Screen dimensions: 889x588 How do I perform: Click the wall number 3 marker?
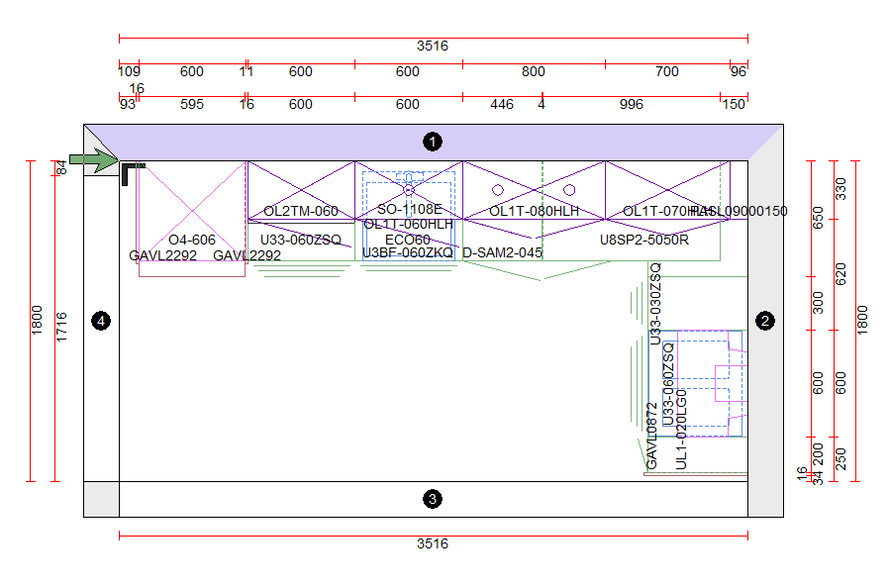click(432, 499)
